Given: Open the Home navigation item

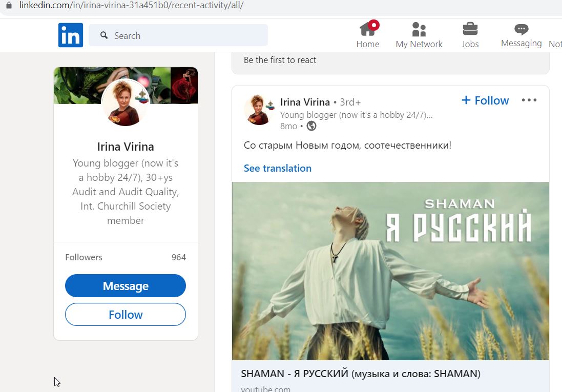Looking at the screenshot, I should [368, 35].
